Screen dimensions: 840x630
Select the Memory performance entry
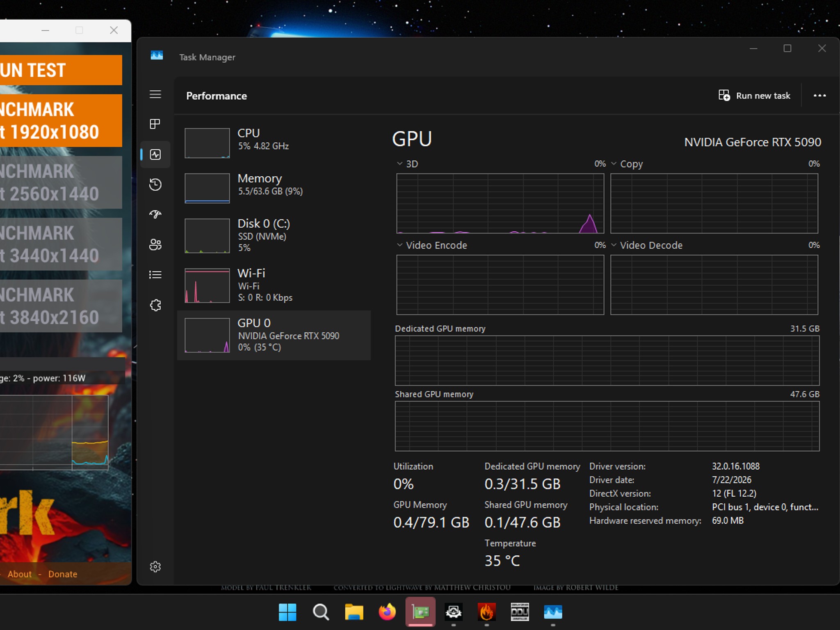(274, 188)
